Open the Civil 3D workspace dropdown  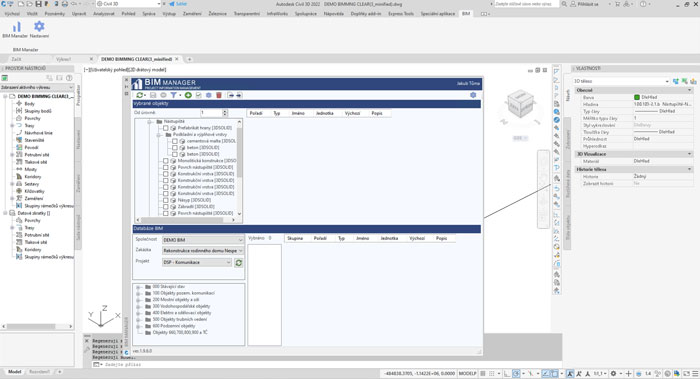(x=129, y=4)
